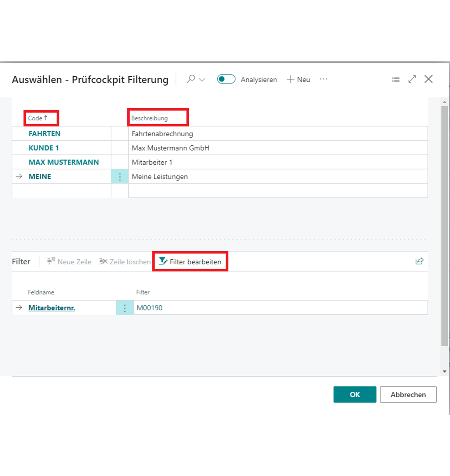
Task: Click the Mitarbeiter 1 description cell
Action: [278, 162]
